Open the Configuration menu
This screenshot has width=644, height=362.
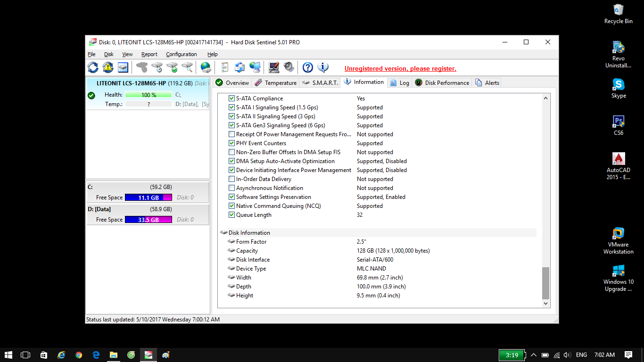182,54
